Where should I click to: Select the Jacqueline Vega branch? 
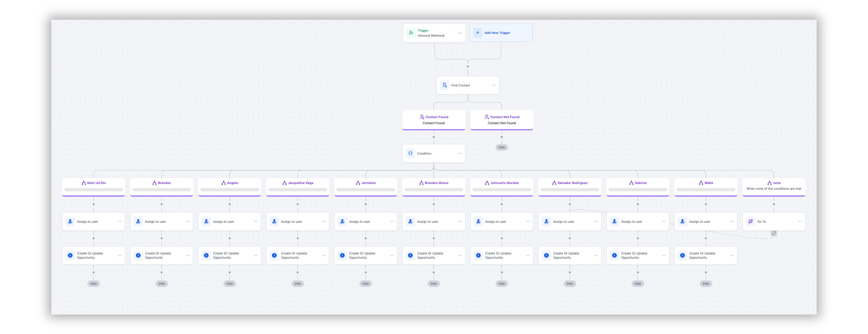tap(298, 187)
